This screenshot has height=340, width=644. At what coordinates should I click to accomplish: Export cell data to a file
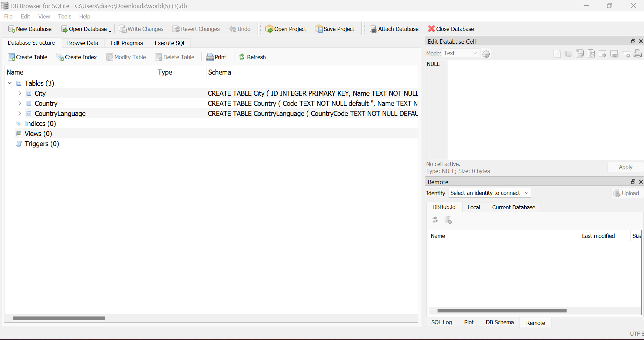pos(591,54)
